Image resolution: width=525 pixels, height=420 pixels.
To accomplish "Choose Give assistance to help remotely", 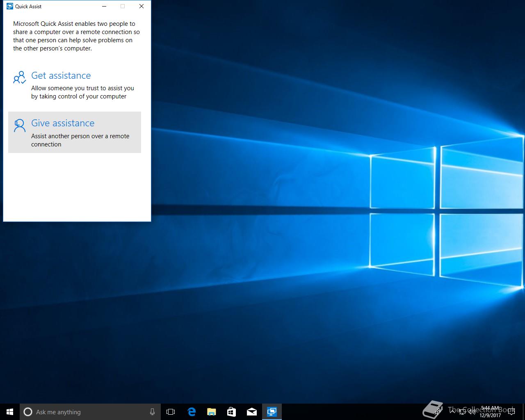I will click(x=63, y=123).
